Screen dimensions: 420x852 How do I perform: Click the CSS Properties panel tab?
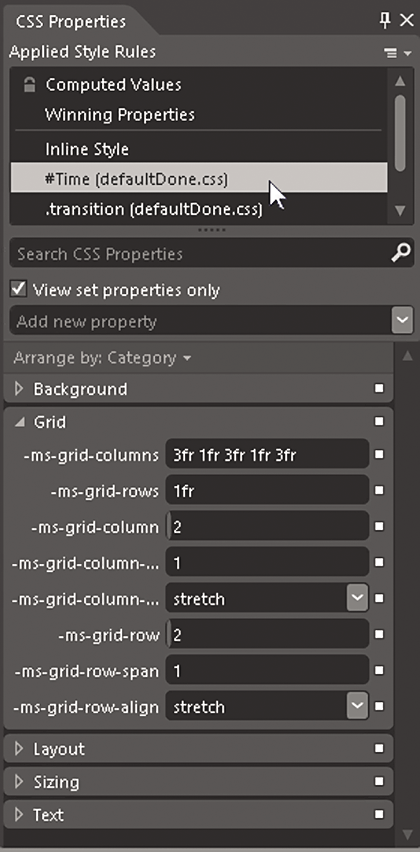click(71, 22)
